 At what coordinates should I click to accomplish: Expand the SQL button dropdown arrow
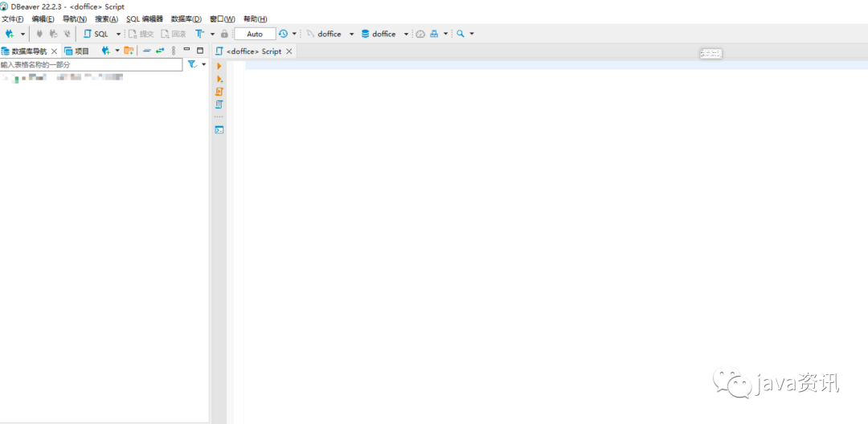pyautogui.click(x=118, y=35)
